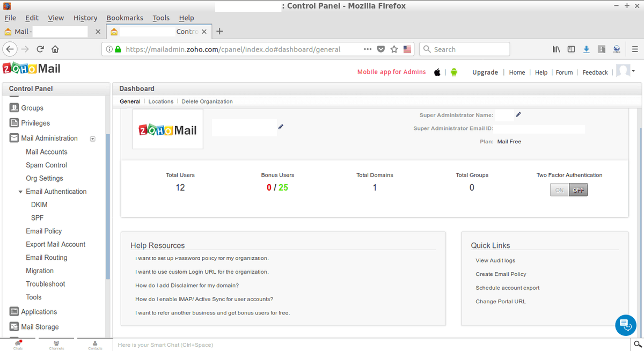Open the Contacts icon in bottom bar
644x351 pixels.
pyautogui.click(x=95, y=345)
